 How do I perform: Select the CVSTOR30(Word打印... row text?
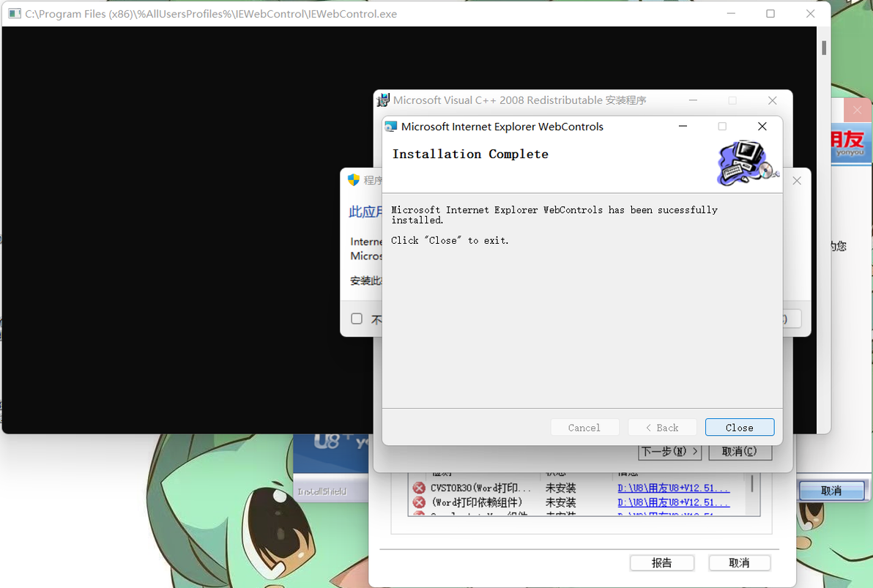tap(480, 488)
